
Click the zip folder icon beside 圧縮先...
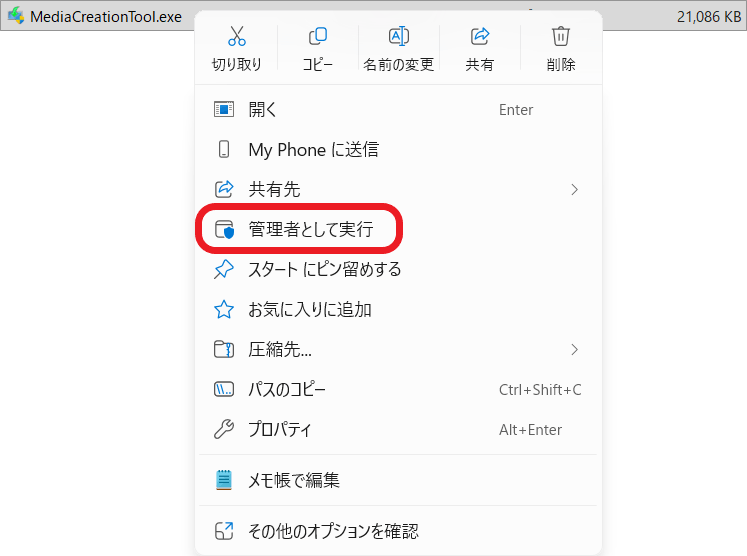(x=225, y=350)
